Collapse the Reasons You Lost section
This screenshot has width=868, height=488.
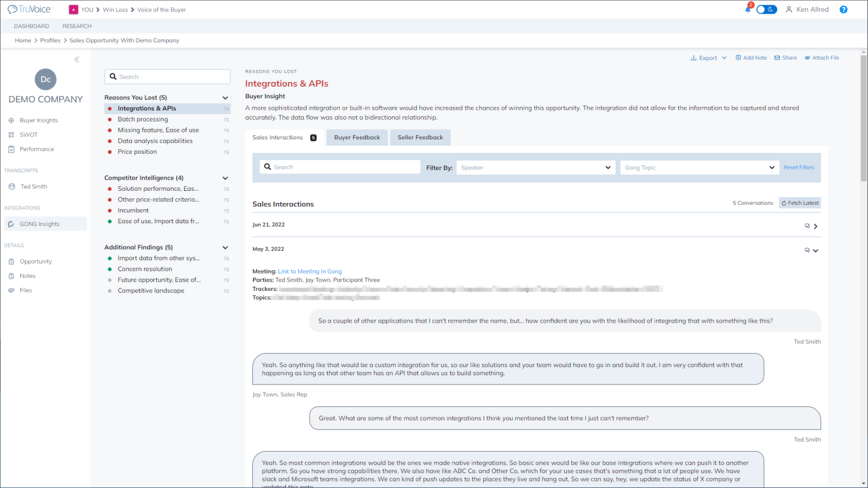pos(225,98)
